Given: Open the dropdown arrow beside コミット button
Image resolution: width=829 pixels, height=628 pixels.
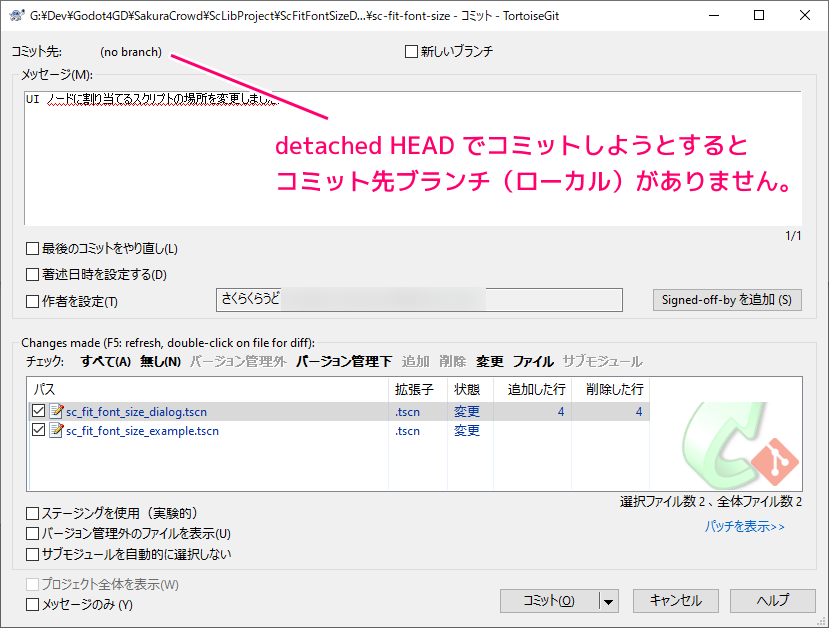Looking at the screenshot, I should click(608, 601).
